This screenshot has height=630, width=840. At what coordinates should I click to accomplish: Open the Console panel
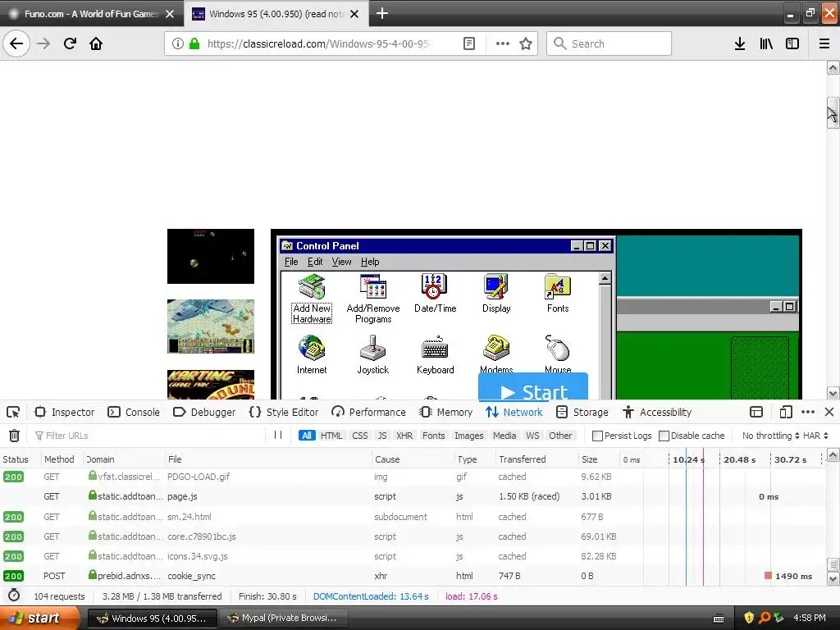[134, 412]
